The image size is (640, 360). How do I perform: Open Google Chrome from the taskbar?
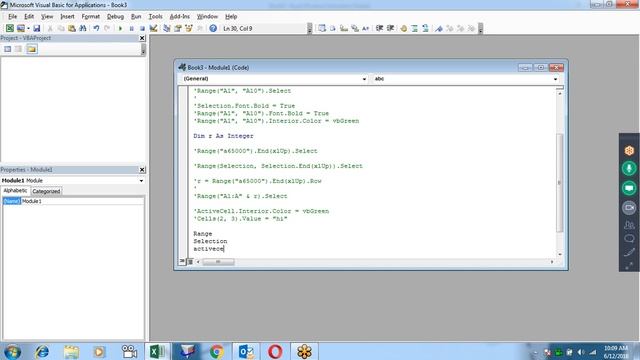(x=217, y=351)
